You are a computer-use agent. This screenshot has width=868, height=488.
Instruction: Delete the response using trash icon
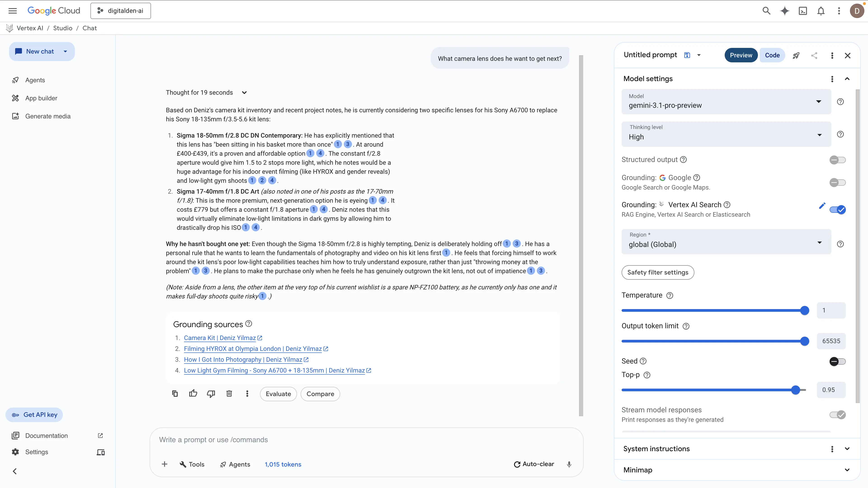click(x=229, y=394)
